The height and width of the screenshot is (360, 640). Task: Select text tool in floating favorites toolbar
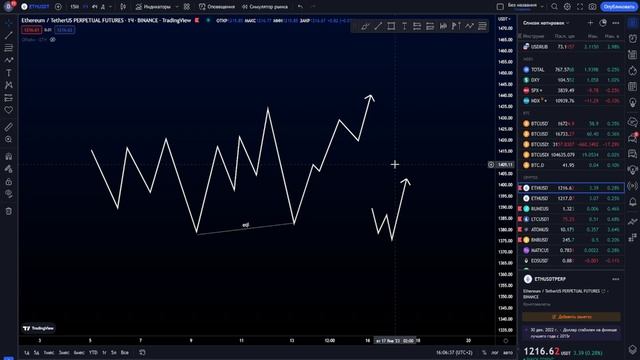[404, 26]
